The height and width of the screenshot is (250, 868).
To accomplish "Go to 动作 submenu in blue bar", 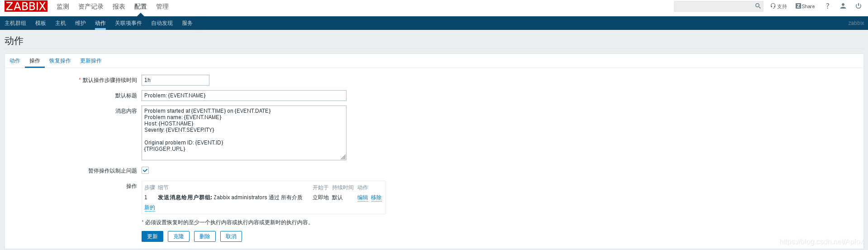I will 100,23.
